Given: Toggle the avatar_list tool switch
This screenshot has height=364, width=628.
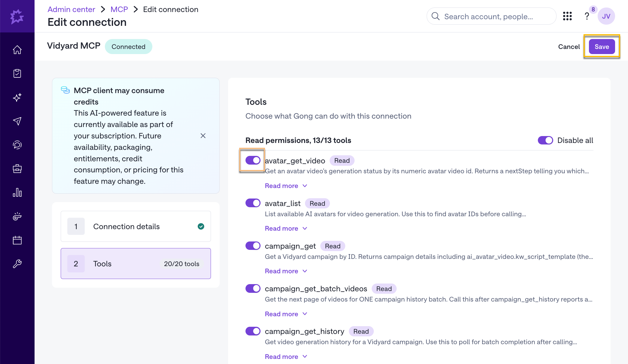Looking at the screenshot, I should [x=253, y=203].
